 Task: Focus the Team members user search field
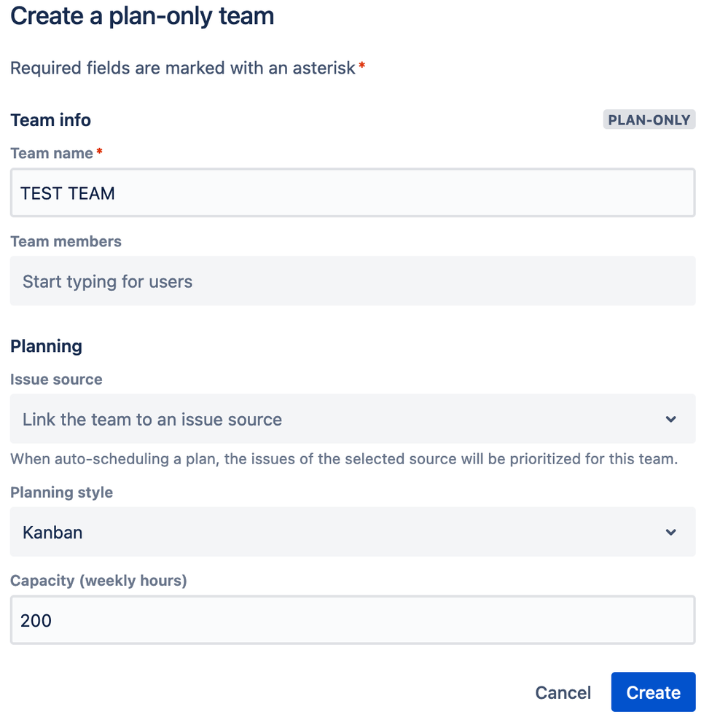click(x=353, y=281)
